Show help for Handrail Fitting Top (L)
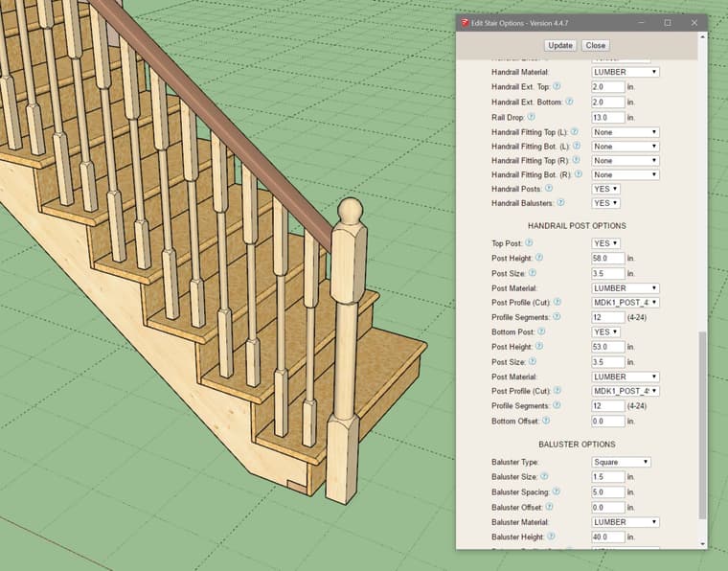 (x=575, y=131)
